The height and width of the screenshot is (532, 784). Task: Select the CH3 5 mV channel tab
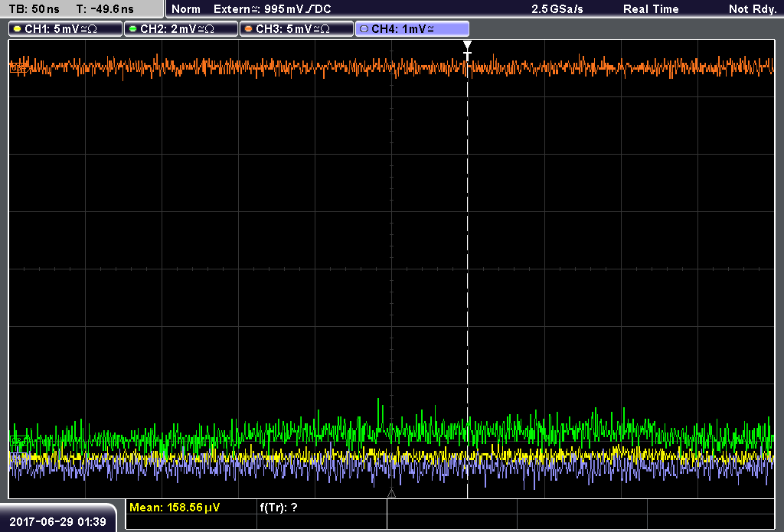[296, 29]
